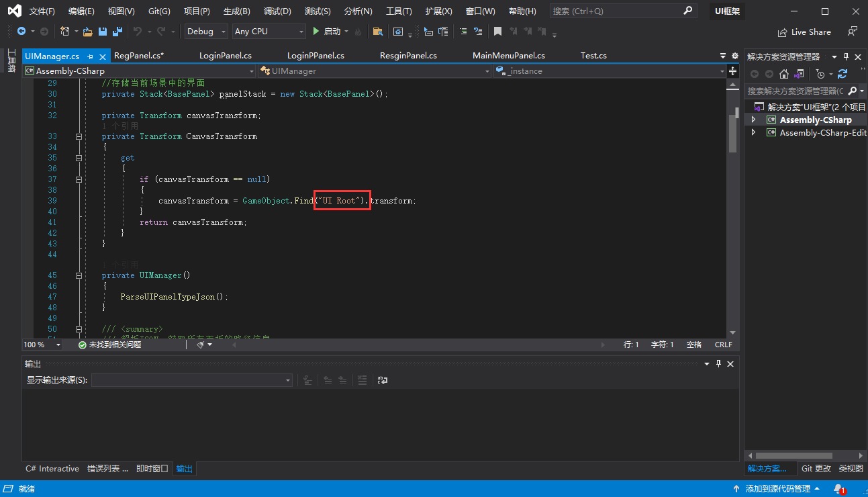The width and height of the screenshot is (868, 497).
Task: Switch to the MainMenuPanel.cs tab
Action: click(x=509, y=56)
